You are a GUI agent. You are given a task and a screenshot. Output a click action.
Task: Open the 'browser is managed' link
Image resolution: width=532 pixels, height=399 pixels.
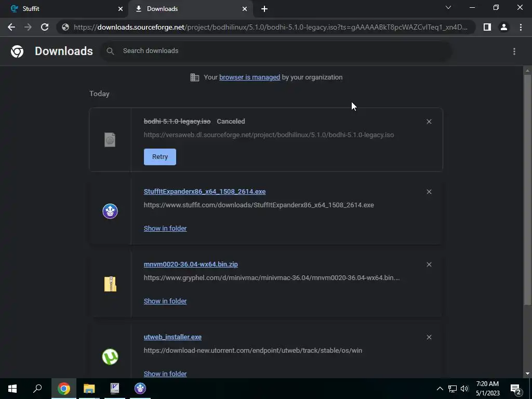coord(250,77)
